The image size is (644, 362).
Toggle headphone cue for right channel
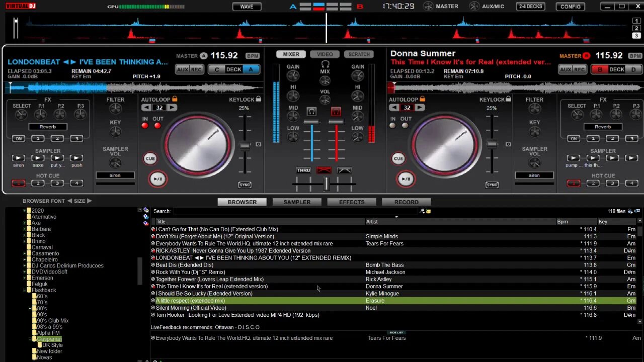click(x=336, y=111)
